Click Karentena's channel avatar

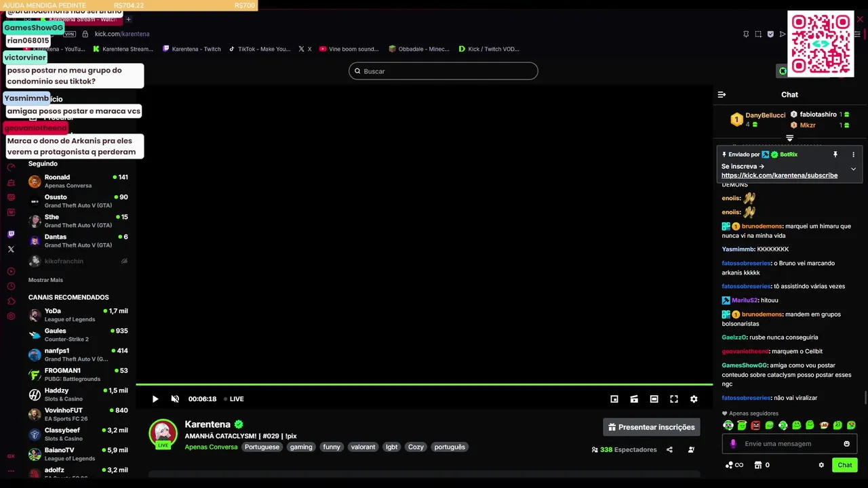tap(163, 434)
